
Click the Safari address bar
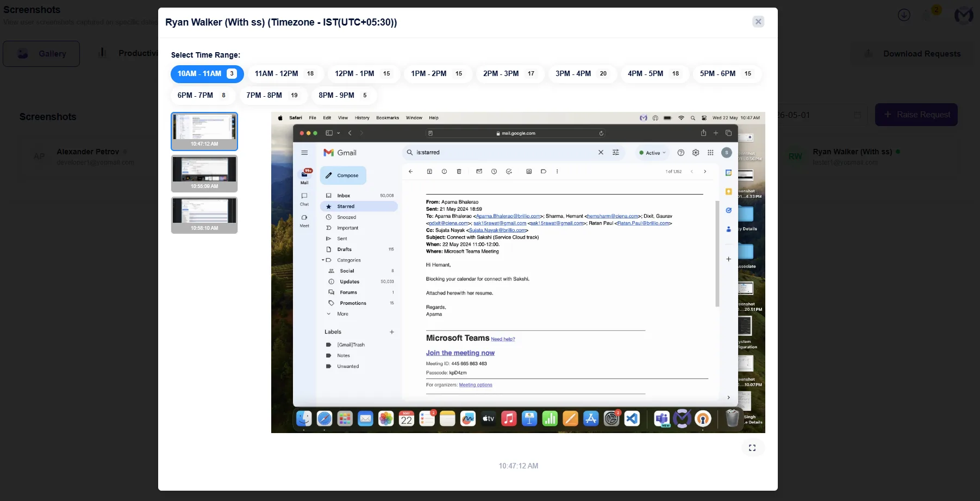515,133
